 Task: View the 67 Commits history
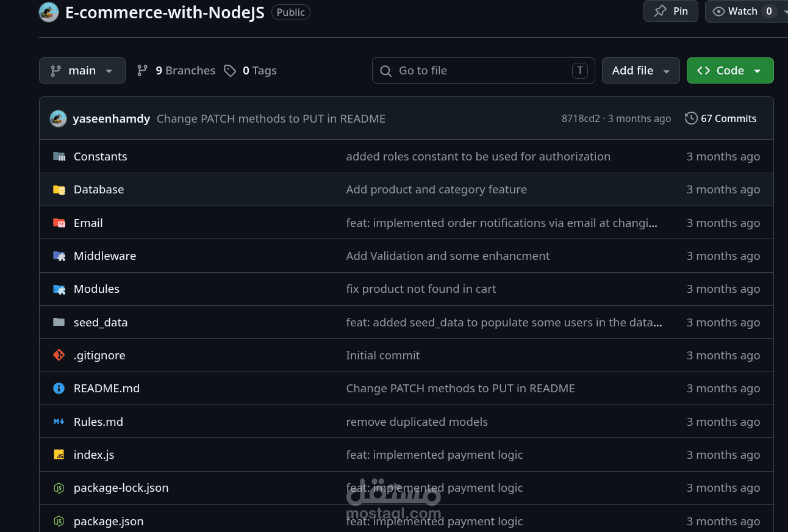[x=721, y=118]
